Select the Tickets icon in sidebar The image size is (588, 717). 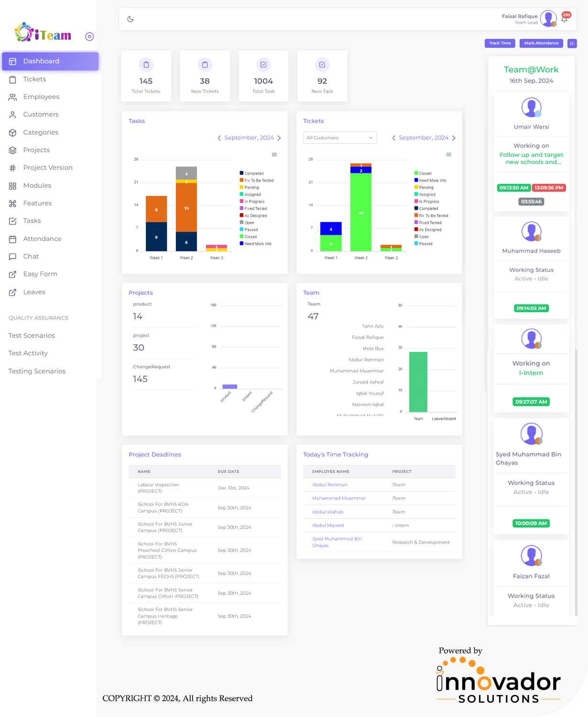13,79
